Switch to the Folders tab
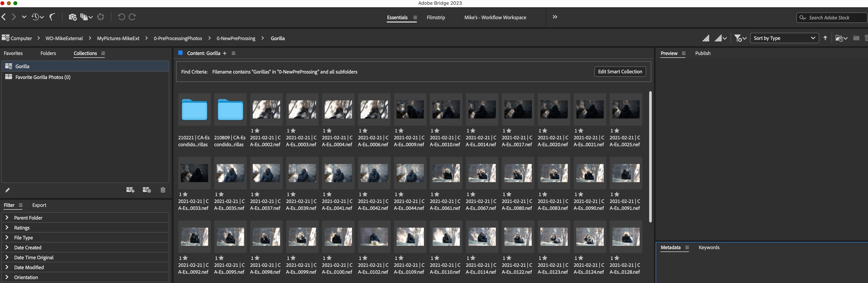The width and height of the screenshot is (868, 283). pos(48,53)
